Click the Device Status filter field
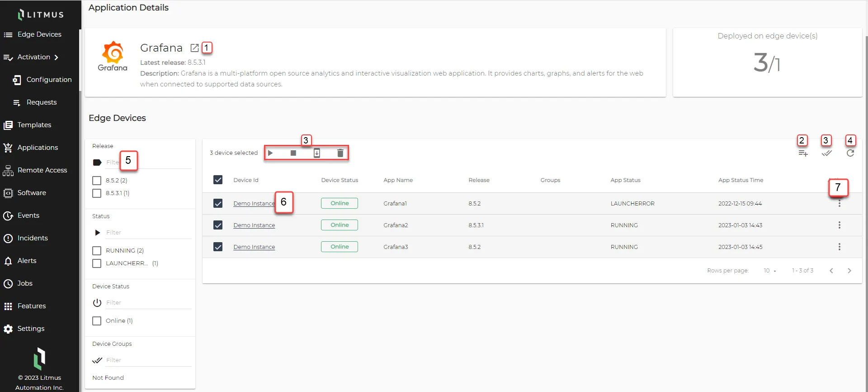868x392 pixels. pyautogui.click(x=148, y=303)
